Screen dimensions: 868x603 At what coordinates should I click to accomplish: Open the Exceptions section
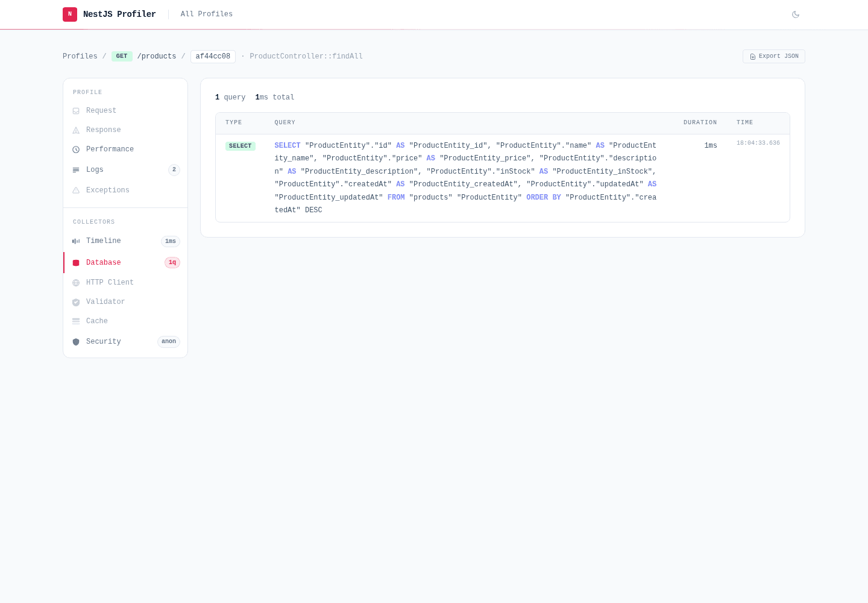click(125, 190)
